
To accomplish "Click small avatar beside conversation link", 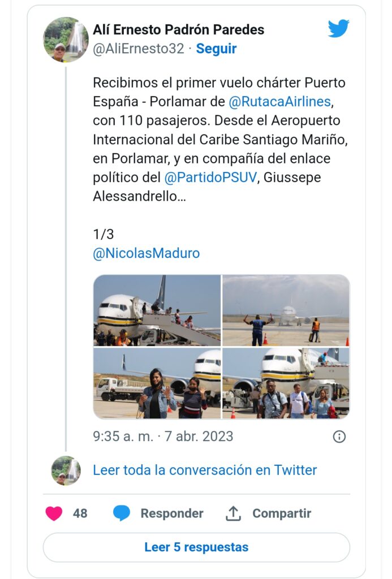I will (x=66, y=470).
